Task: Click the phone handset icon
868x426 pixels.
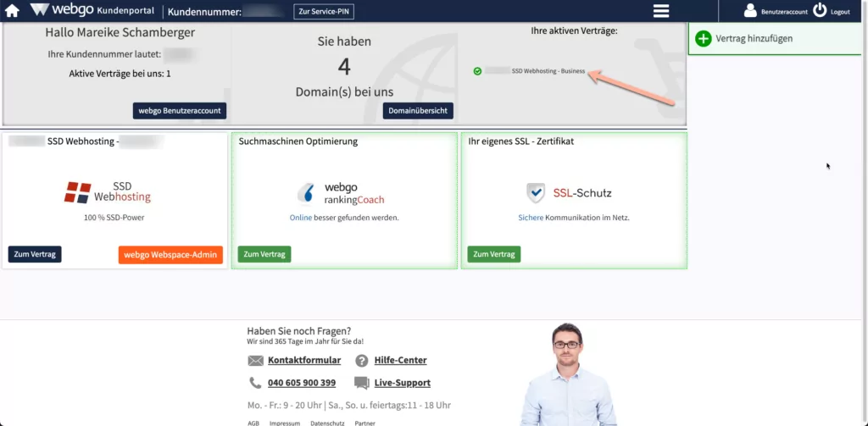Action: [255, 383]
